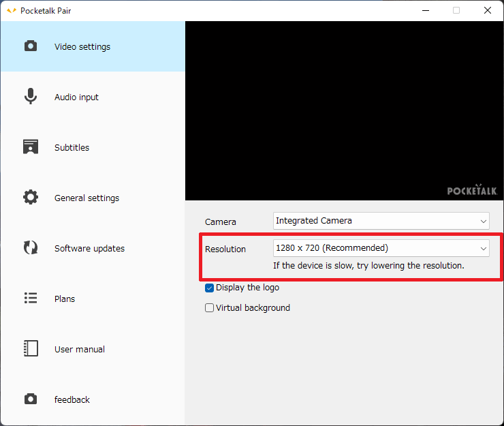504x426 pixels.
Task: Click the feedback camera icon
Action: (x=31, y=399)
